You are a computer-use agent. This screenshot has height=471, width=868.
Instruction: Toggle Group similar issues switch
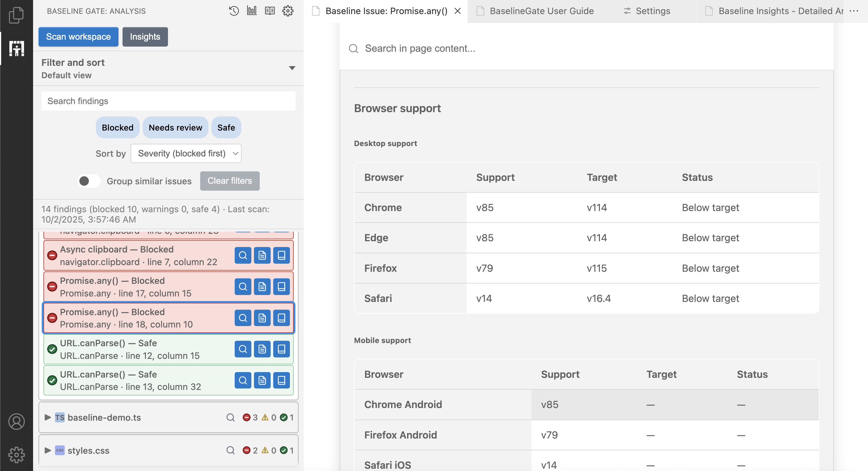point(89,181)
